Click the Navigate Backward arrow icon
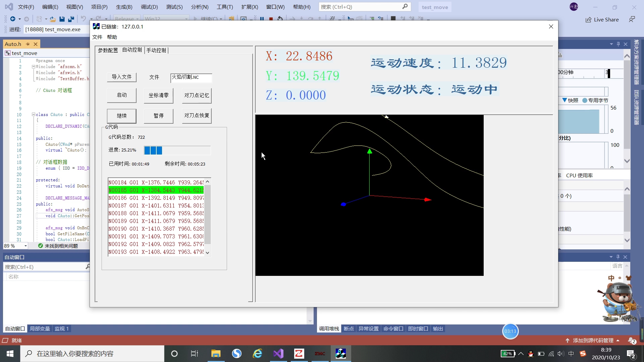Image resolution: width=644 pixels, height=362 pixels. tap(13, 19)
